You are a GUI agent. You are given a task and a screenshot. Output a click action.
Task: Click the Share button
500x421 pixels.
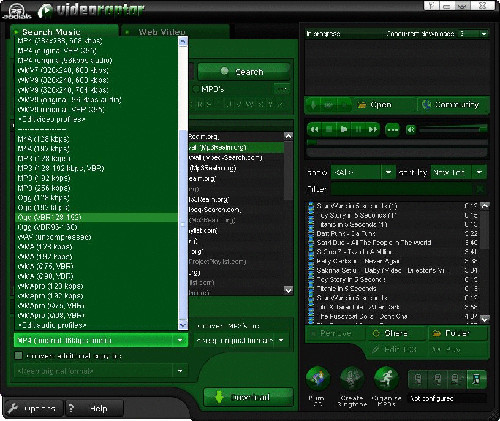[396, 333]
